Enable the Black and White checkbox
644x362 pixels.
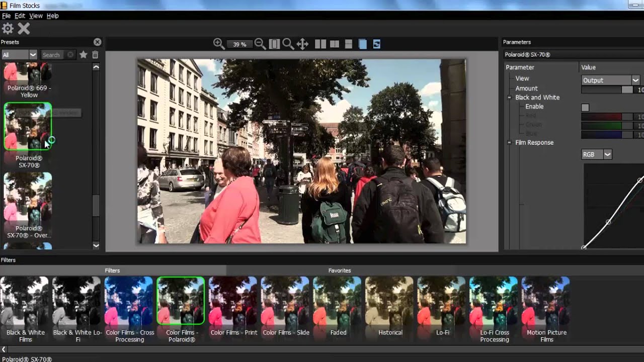[585, 107]
